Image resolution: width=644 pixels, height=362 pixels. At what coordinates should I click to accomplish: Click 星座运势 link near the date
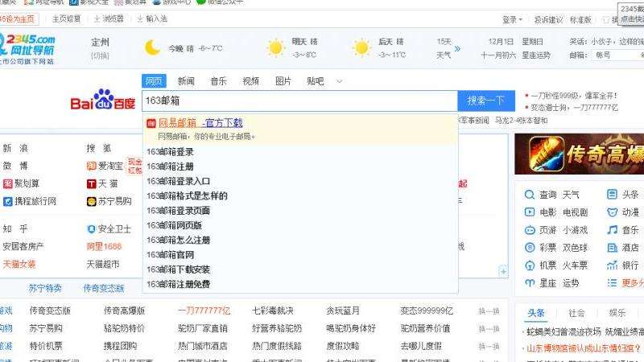536,55
